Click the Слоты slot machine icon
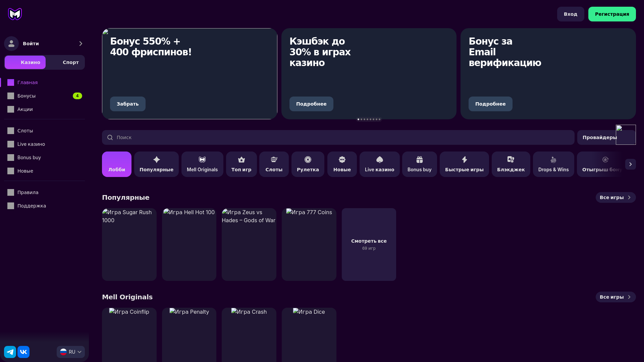 [x=274, y=160]
